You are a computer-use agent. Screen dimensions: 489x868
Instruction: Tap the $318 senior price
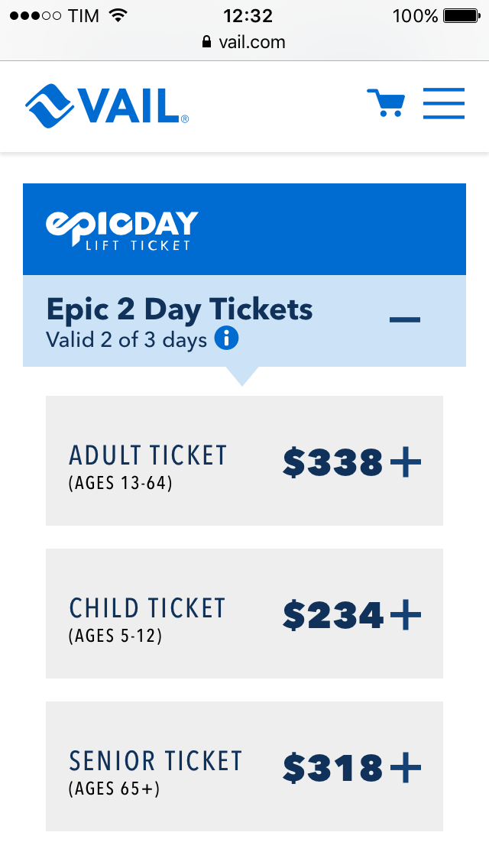click(x=333, y=766)
